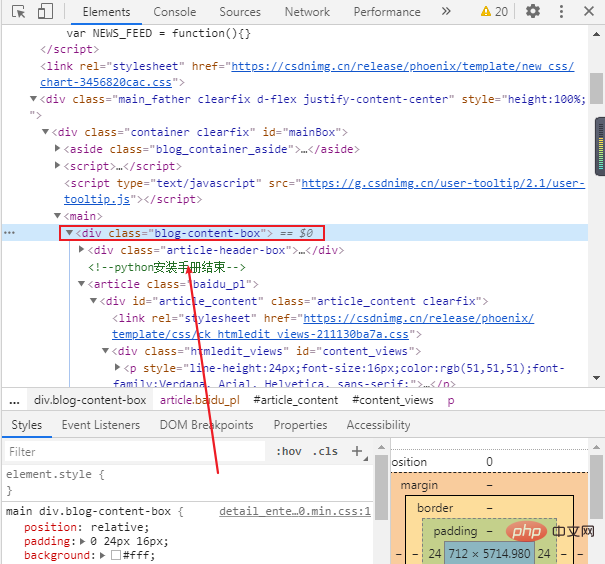Select the Elements tab
The height and width of the screenshot is (564, 605).
tap(106, 12)
